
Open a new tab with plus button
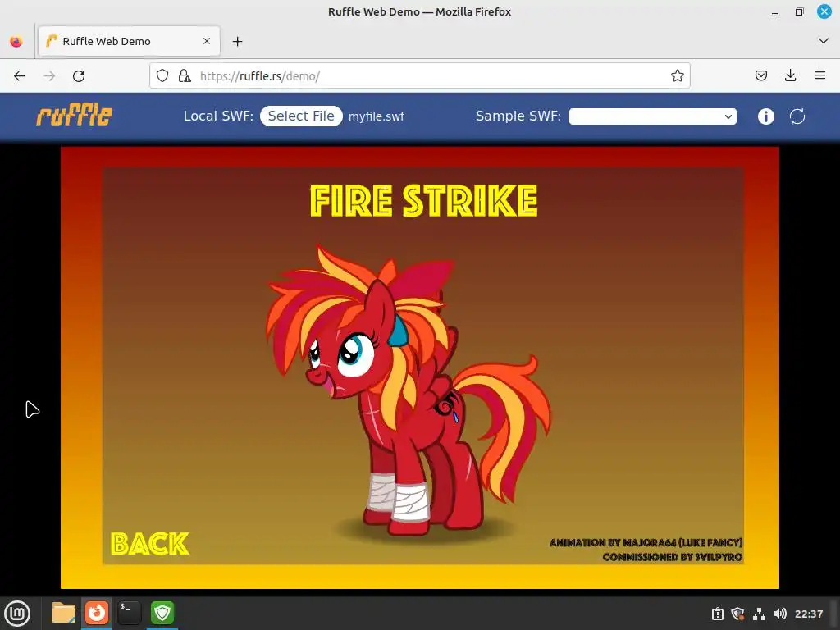point(237,41)
